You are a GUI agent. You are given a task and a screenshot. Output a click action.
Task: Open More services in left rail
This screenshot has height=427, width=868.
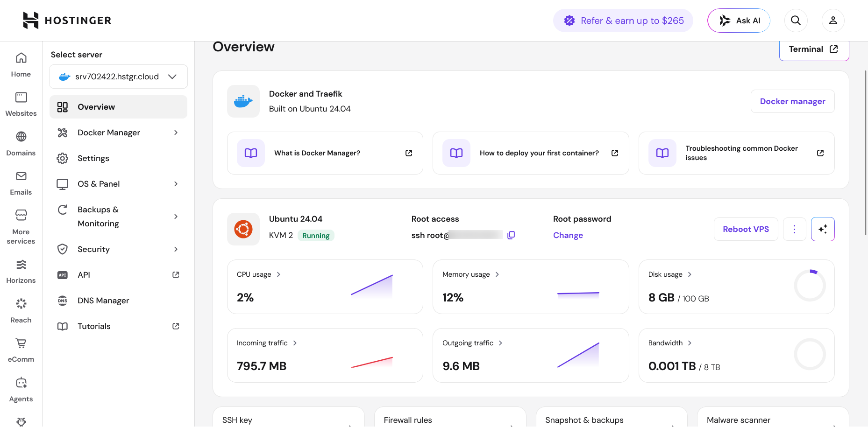21,227
